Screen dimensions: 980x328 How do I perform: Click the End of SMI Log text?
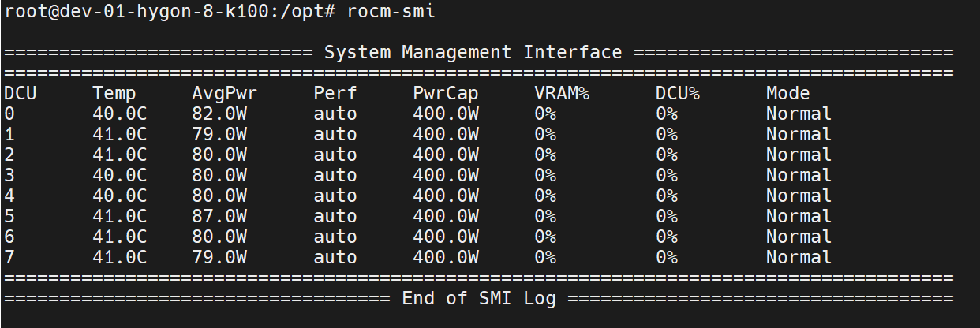tap(479, 299)
